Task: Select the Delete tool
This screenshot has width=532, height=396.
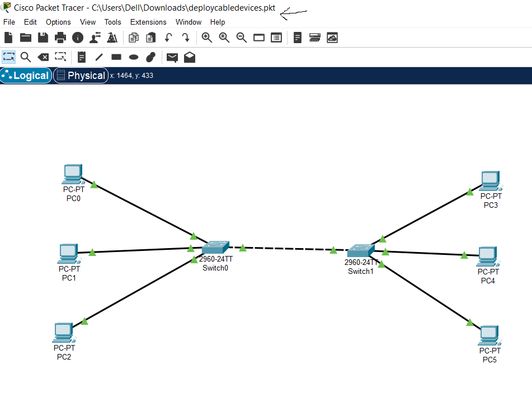Action: (x=43, y=57)
